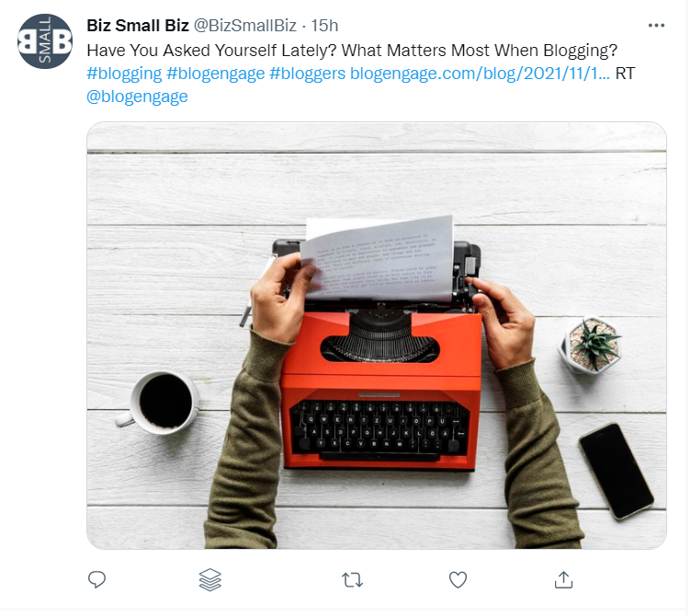Screen dimensions: 691x616
Task: Select the #blogengage hashtag
Action: (x=215, y=74)
